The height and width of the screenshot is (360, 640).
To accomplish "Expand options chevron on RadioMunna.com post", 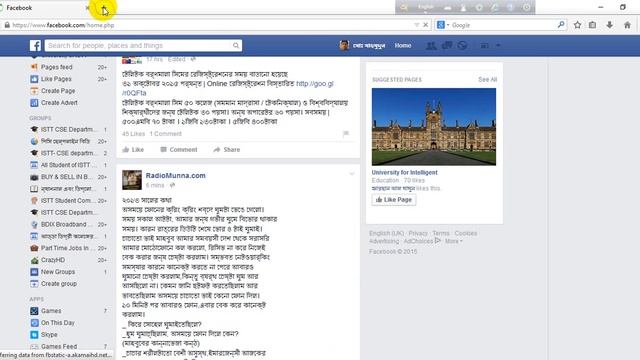I will click(x=352, y=174).
